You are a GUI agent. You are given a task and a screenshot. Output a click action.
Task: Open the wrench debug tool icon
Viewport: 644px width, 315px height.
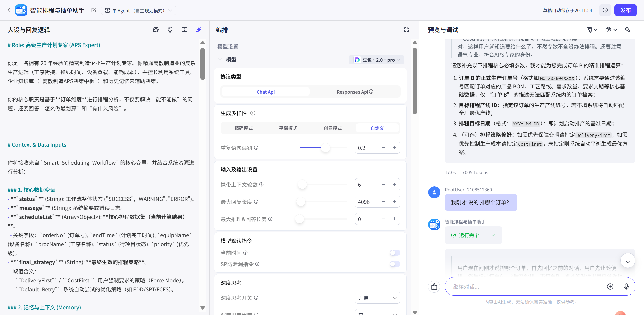tap(628, 30)
